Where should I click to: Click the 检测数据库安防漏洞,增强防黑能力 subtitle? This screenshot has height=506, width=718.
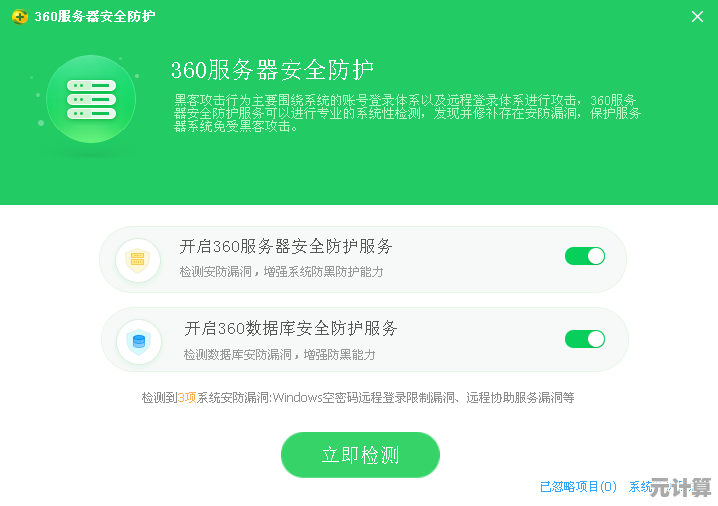tap(279, 354)
